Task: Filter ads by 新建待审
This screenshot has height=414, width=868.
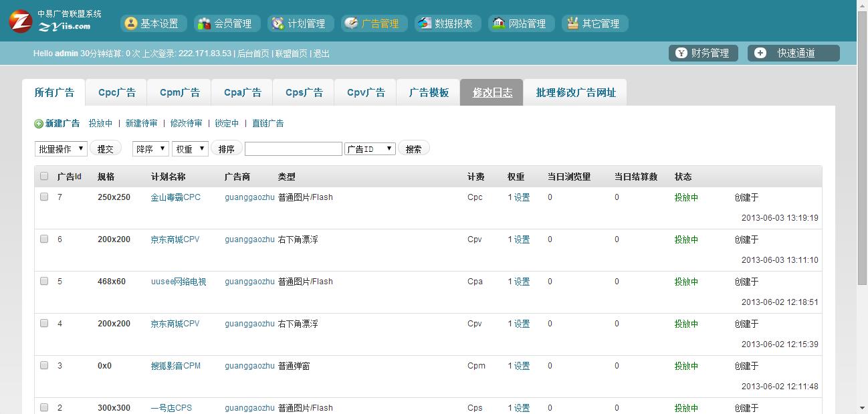Action: pos(142,124)
